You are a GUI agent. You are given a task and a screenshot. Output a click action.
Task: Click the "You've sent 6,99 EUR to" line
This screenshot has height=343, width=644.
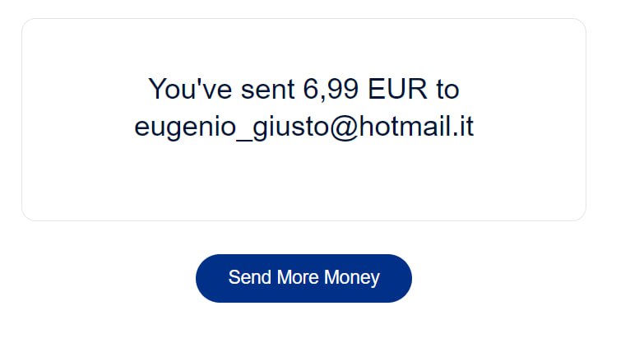304,89
